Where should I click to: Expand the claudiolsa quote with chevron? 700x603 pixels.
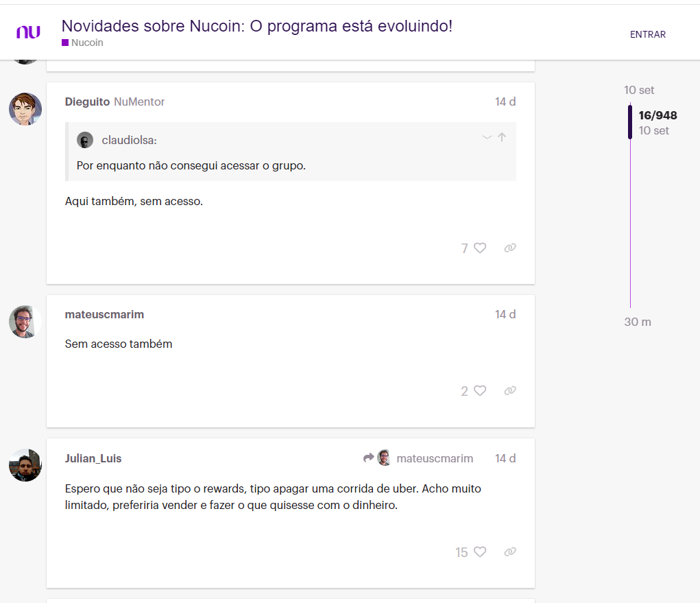pos(487,137)
